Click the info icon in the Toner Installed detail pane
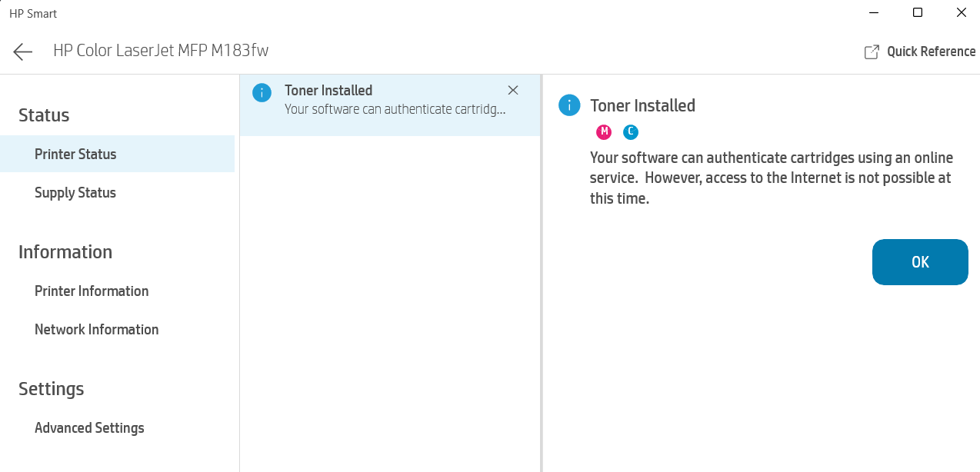The image size is (980, 472). click(568, 105)
